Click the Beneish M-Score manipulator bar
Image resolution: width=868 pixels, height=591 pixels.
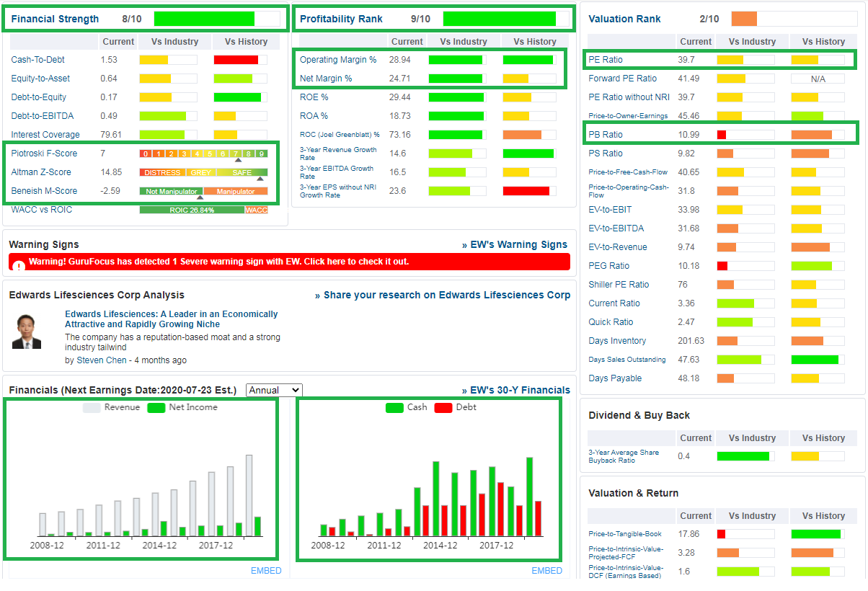(x=203, y=191)
